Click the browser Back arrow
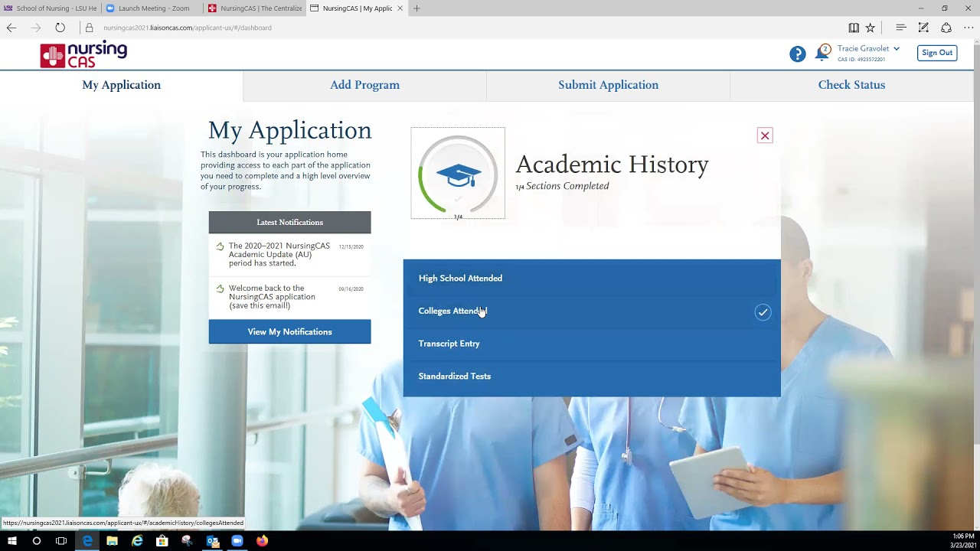The image size is (980, 551). (11, 28)
